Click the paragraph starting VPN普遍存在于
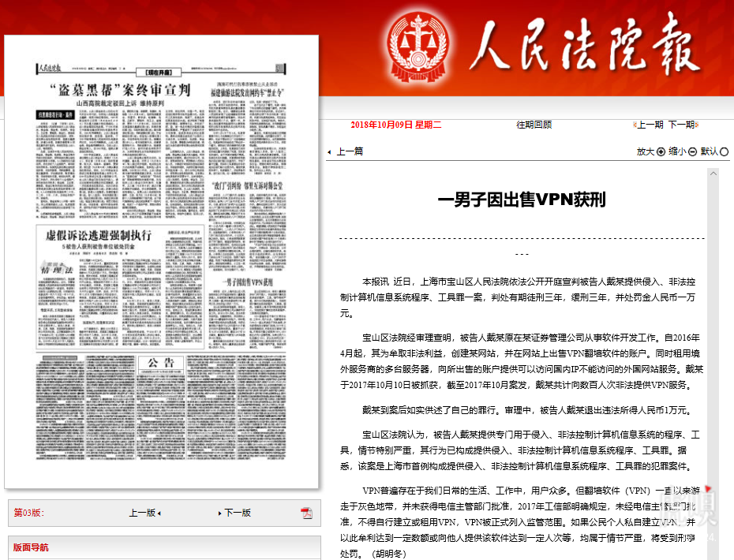 (519, 522)
